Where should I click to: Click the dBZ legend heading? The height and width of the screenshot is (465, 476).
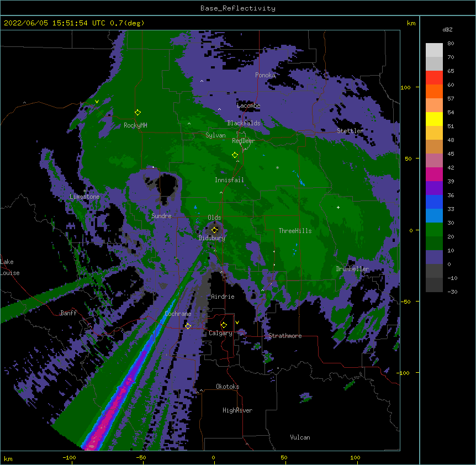447,29
